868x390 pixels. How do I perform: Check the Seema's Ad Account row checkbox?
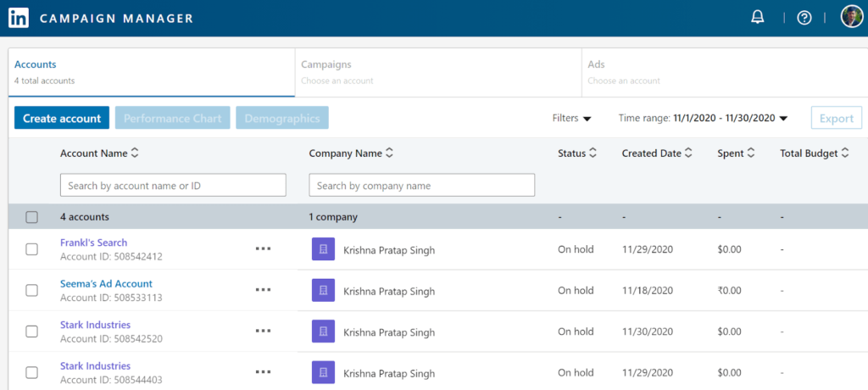pos(32,290)
